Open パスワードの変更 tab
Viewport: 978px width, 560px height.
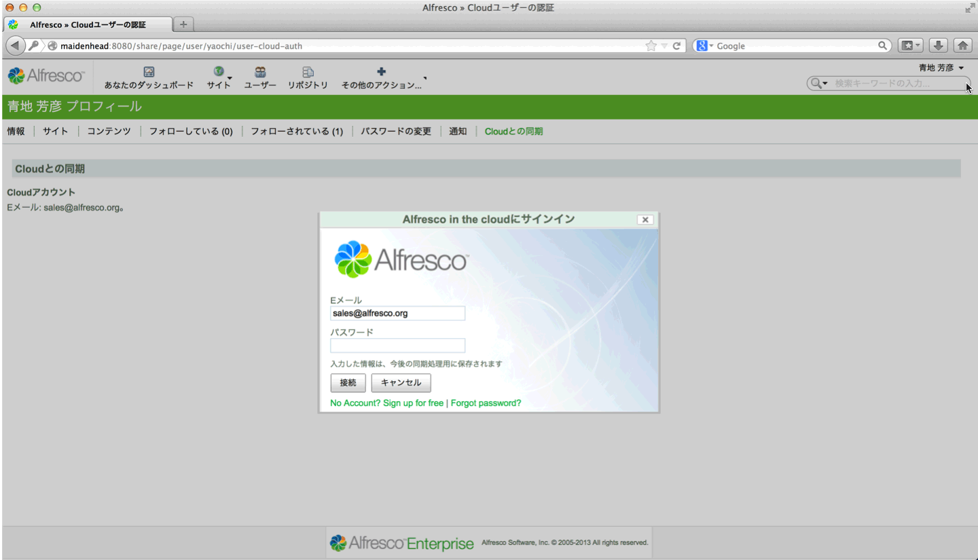point(396,131)
